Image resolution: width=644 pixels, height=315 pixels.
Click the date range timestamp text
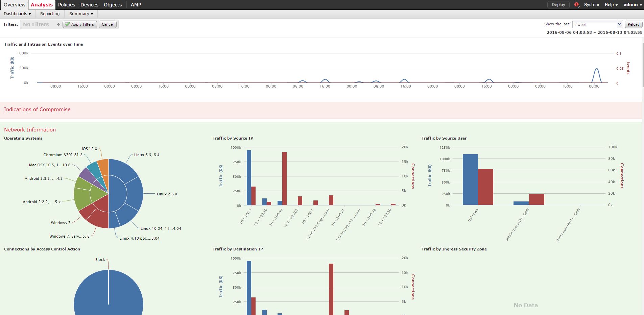tap(594, 32)
